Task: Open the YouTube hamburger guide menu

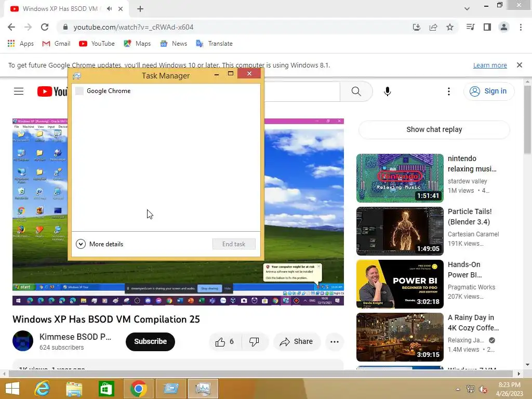Action: click(x=19, y=91)
